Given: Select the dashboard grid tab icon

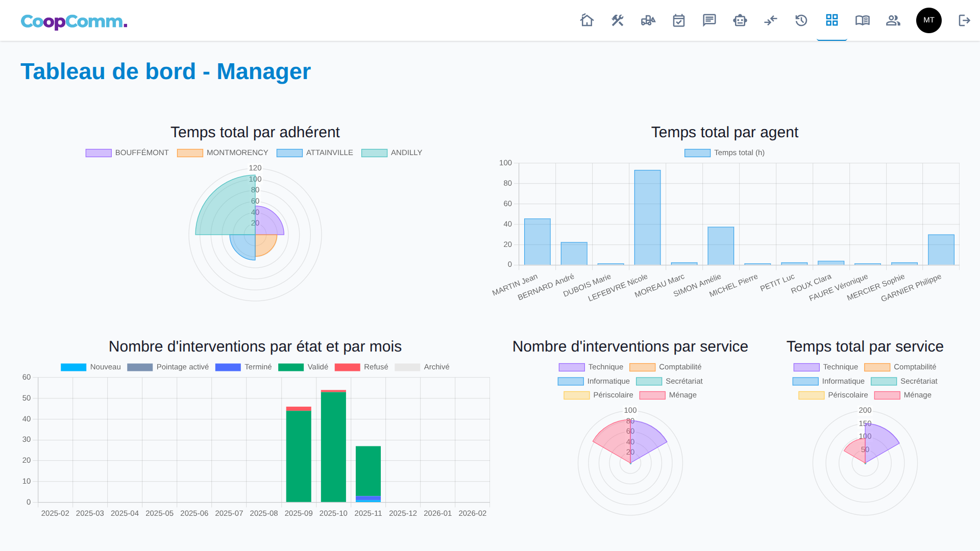Looking at the screenshot, I should [x=832, y=20].
